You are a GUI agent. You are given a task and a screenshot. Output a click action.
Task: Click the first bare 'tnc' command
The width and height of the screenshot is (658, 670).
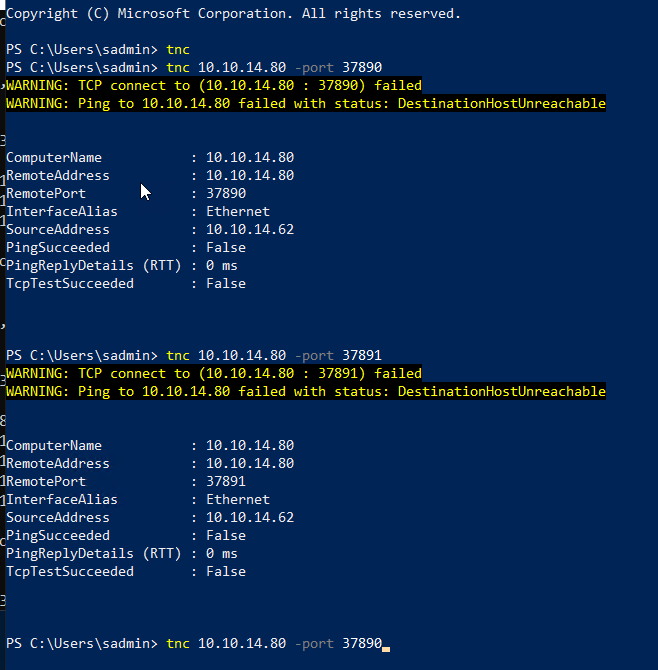(x=178, y=50)
